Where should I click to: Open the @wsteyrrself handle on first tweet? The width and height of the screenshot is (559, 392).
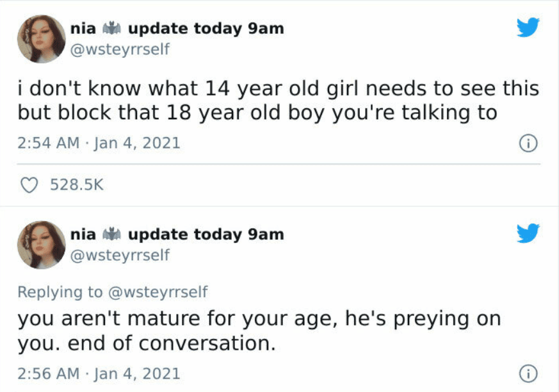coord(120,49)
